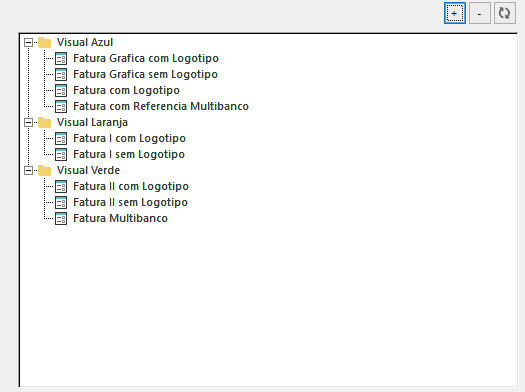Click the Visual Laranja folder icon

pyautogui.click(x=45, y=123)
